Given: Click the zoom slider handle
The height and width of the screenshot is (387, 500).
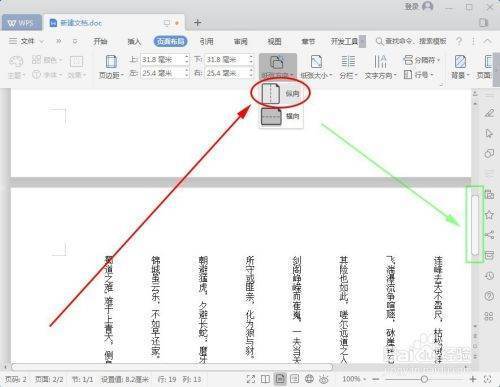Looking at the screenshot, I should (x=424, y=379).
